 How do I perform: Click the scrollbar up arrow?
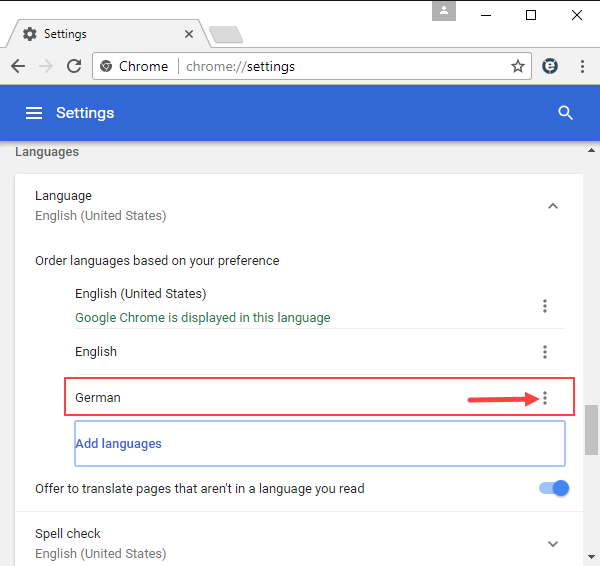coord(591,150)
